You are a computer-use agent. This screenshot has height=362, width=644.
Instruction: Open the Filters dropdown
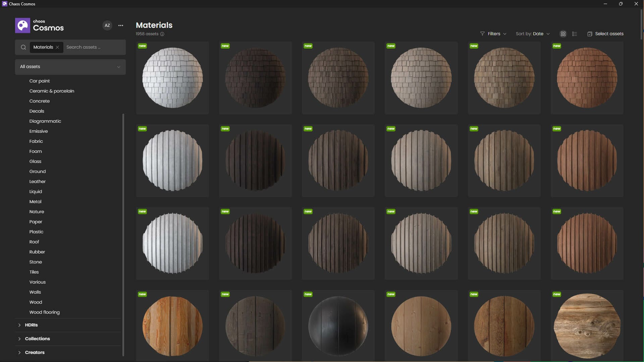493,34
